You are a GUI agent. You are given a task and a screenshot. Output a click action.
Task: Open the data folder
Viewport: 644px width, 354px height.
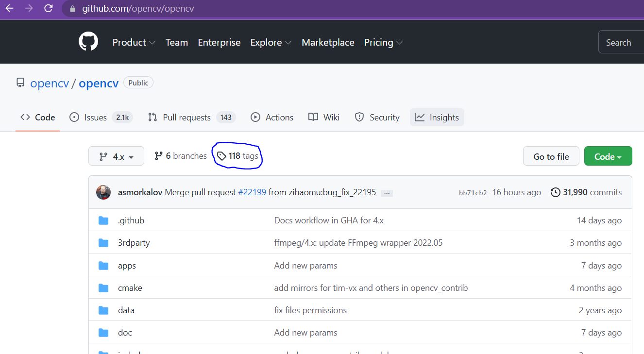pyautogui.click(x=126, y=310)
